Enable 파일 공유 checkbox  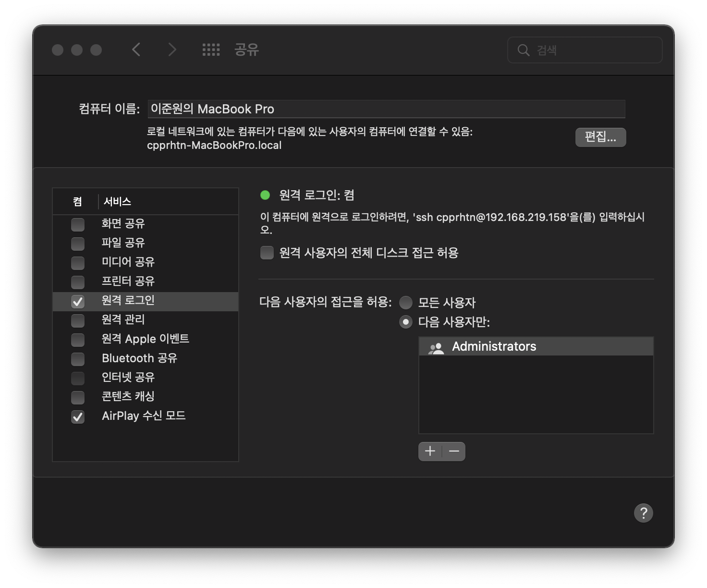78,244
